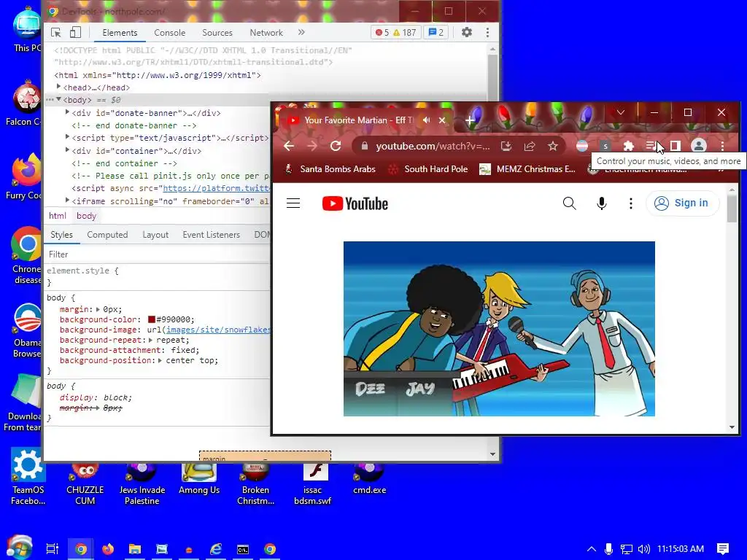The height and width of the screenshot is (560, 747).
Task: Open YouTube settings three-dot menu
Action: click(x=631, y=203)
